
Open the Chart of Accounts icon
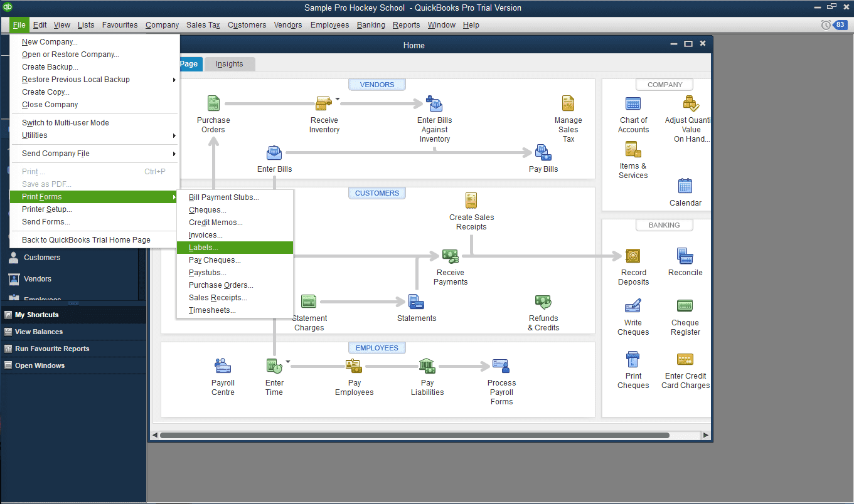pyautogui.click(x=633, y=103)
